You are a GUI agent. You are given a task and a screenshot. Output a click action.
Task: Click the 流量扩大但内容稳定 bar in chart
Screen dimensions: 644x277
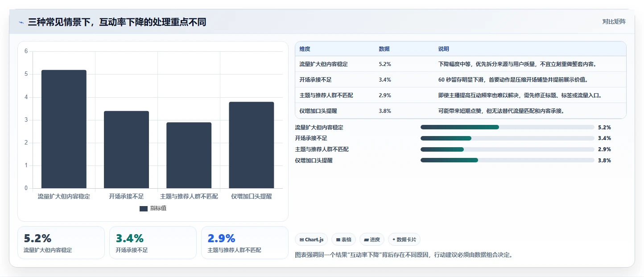(x=64, y=129)
